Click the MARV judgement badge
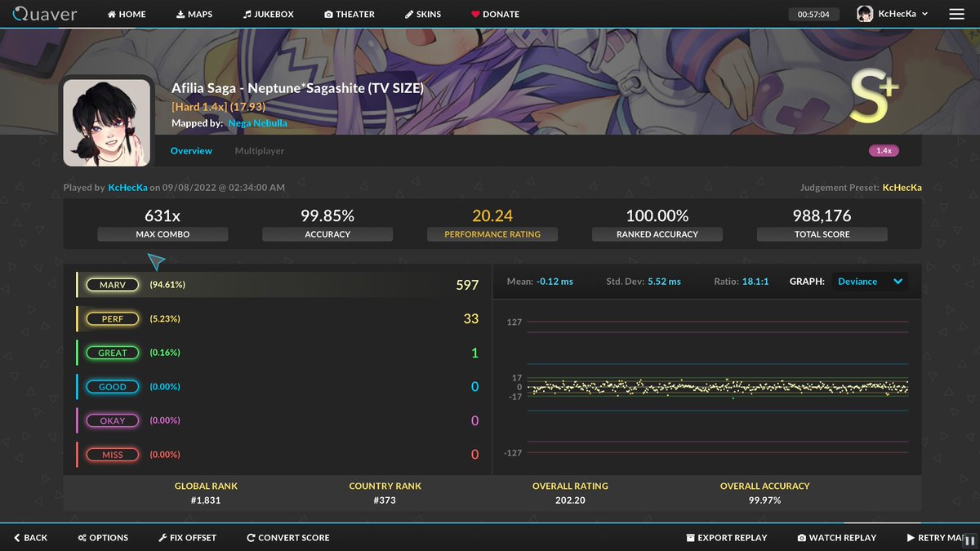This screenshot has width=980, height=551. coord(113,285)
